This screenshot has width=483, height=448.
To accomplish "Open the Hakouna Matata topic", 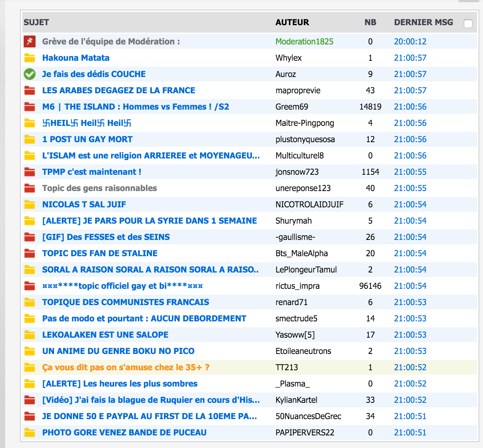I will (76, 58).
